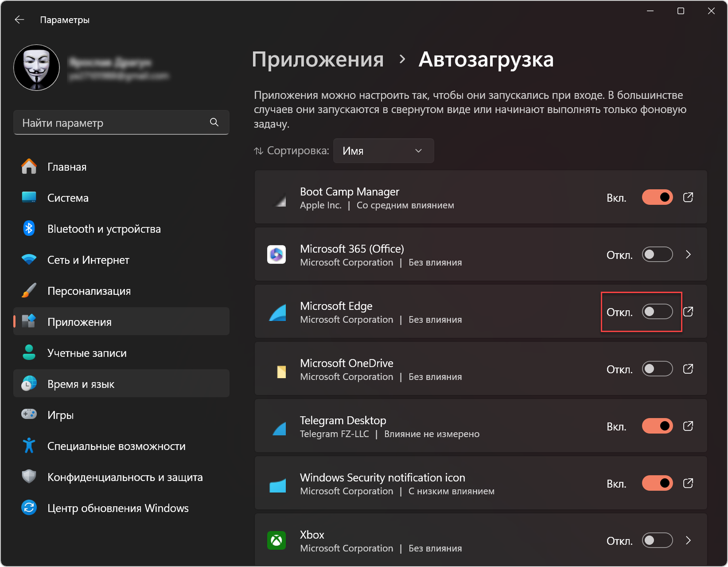Click the Учетные записи person icon

[x=29, y=353]
